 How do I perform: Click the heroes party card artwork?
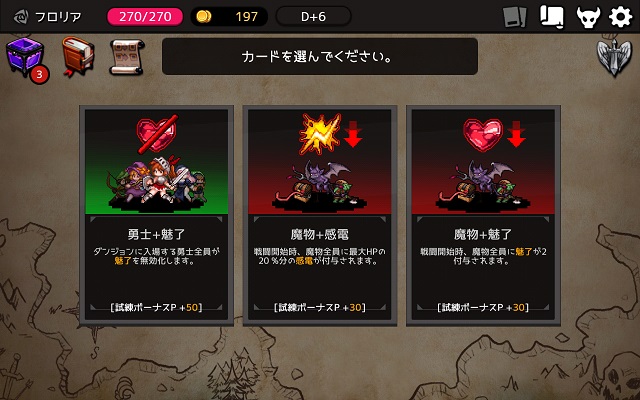point(156,182)
